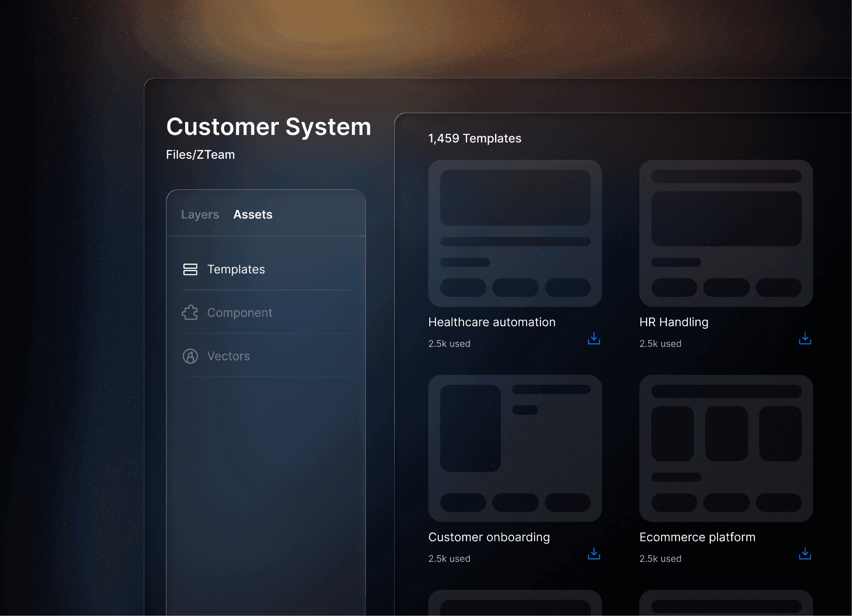This screenshot has width=852, height=616.
Task: Open Healthcare automation template thumbnail
Action: coord(515,233)
